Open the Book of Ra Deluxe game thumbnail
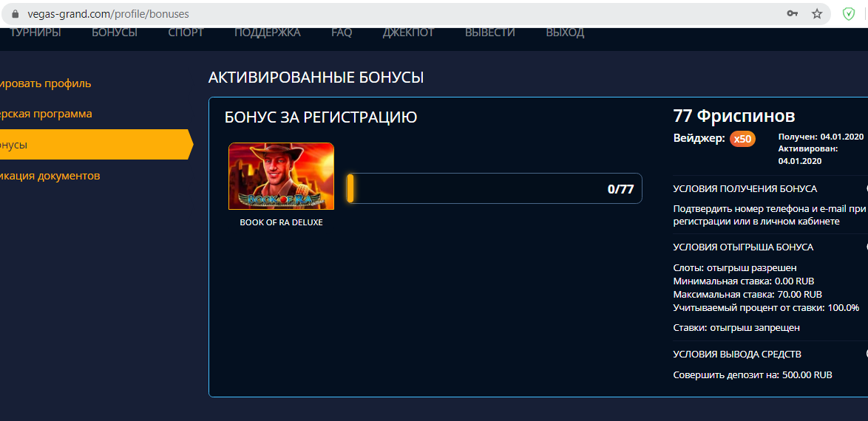868x421 pixels. tap(281, 176)
